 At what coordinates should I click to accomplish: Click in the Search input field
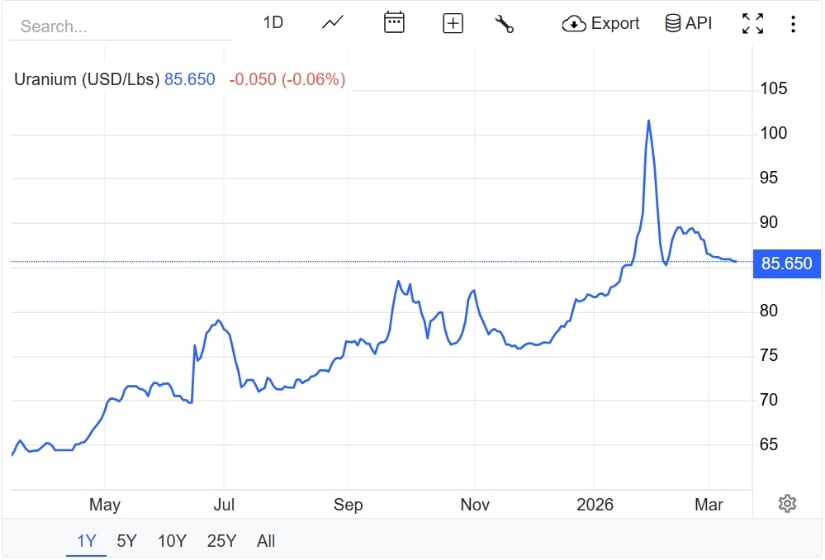[120, 26]
